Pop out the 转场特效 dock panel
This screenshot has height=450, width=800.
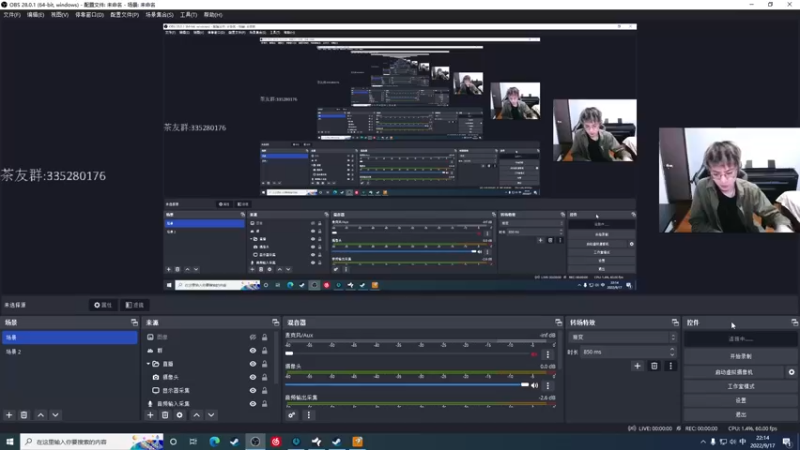(675, 322)
